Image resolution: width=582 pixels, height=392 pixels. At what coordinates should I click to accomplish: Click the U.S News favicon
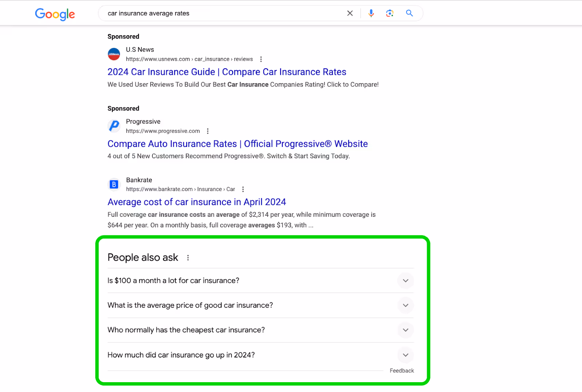[114, 54]
